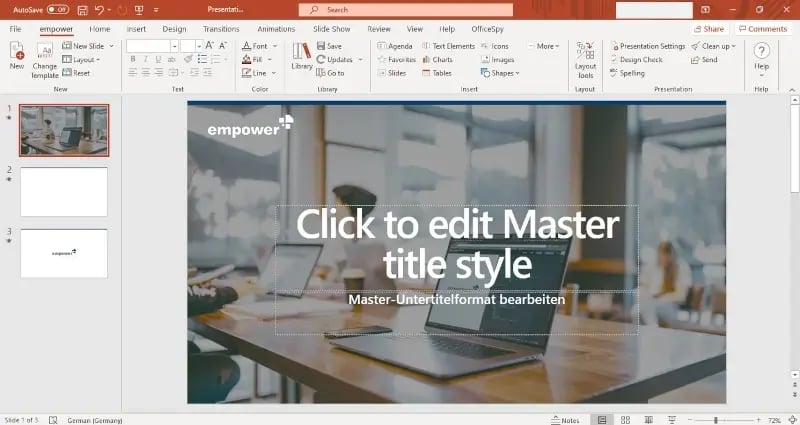Click the format painter icon
800x425 pixels.
click(189, 59)
